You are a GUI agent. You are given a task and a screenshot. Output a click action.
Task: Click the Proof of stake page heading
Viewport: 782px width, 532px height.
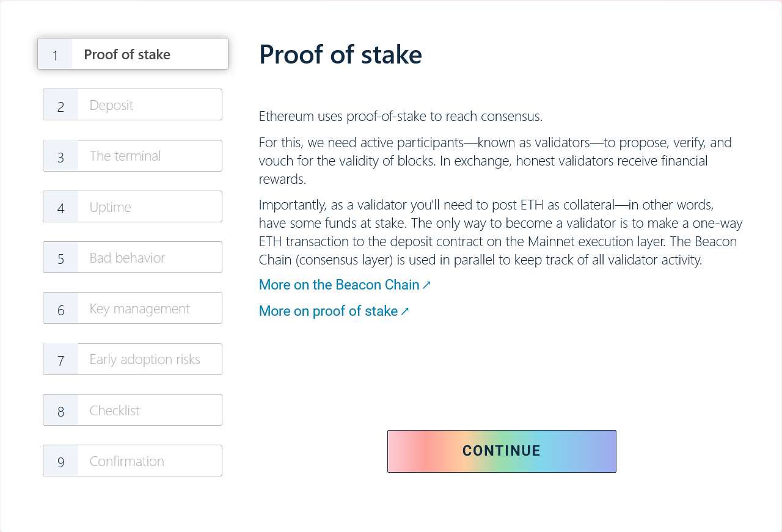pos(340,54)
